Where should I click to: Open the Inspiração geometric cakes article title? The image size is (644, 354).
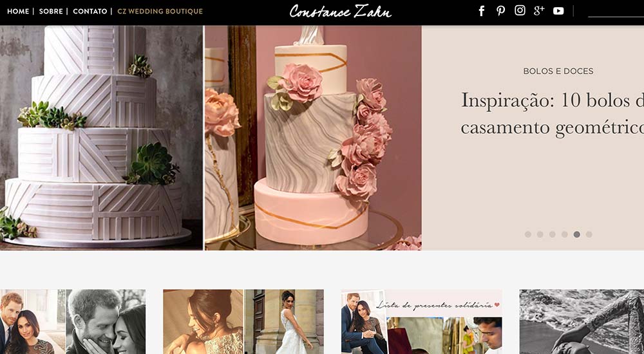[553, 113]
